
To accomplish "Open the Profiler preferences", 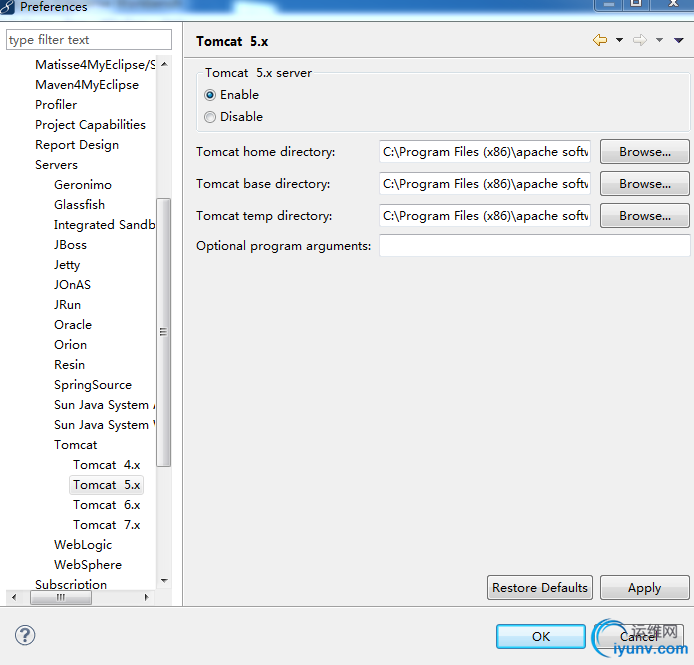I will point(56,104).
